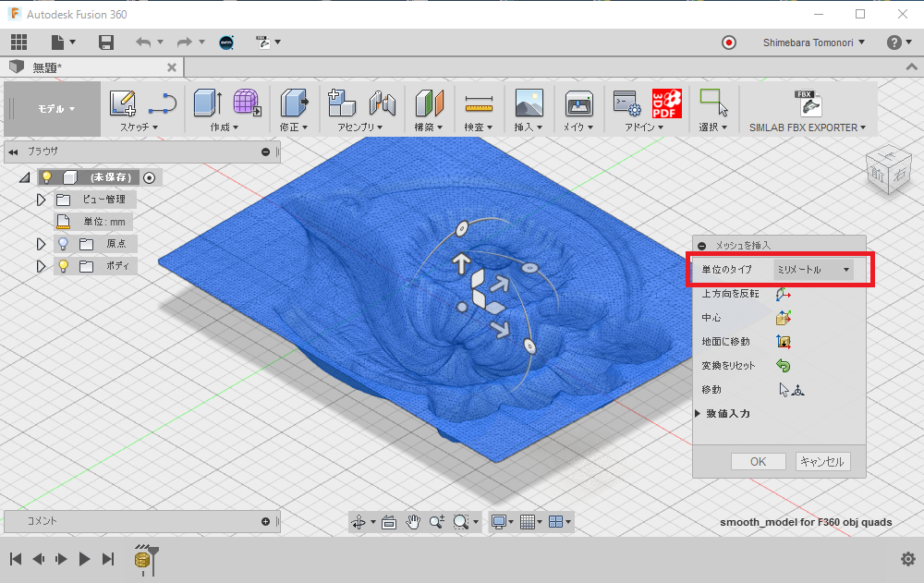Open the Model (モデル) workspace menu
The height and width of the screenshot is (583, 924).
[55, 109]
